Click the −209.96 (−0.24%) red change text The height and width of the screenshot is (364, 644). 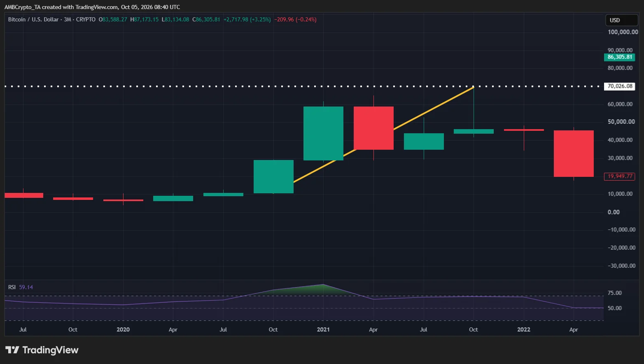[x=295, y=19]
